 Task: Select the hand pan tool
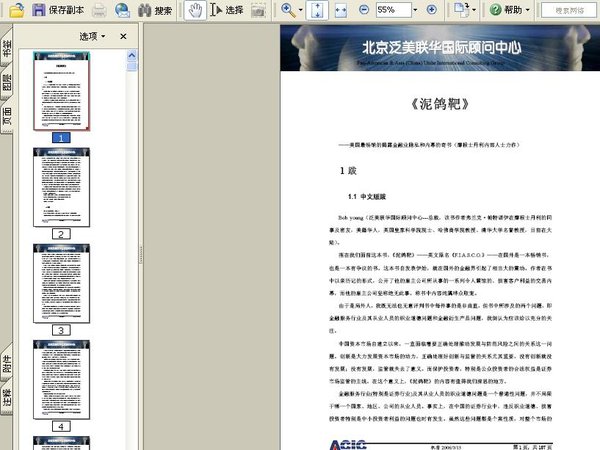tap(195, 10)
